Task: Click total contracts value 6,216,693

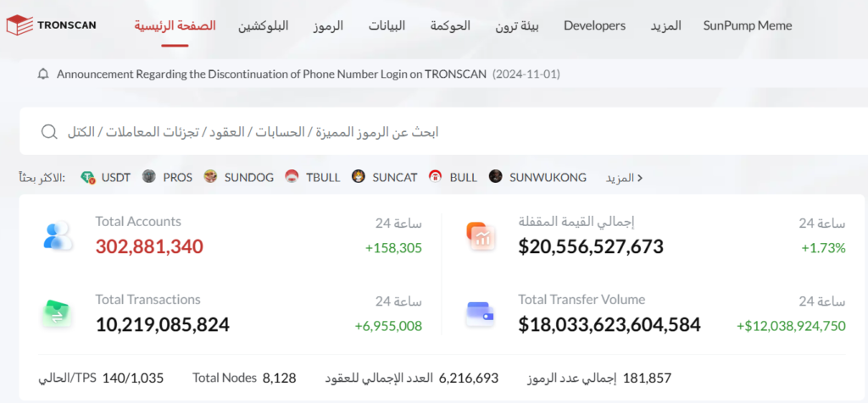Action: click(x=468, y=378)
